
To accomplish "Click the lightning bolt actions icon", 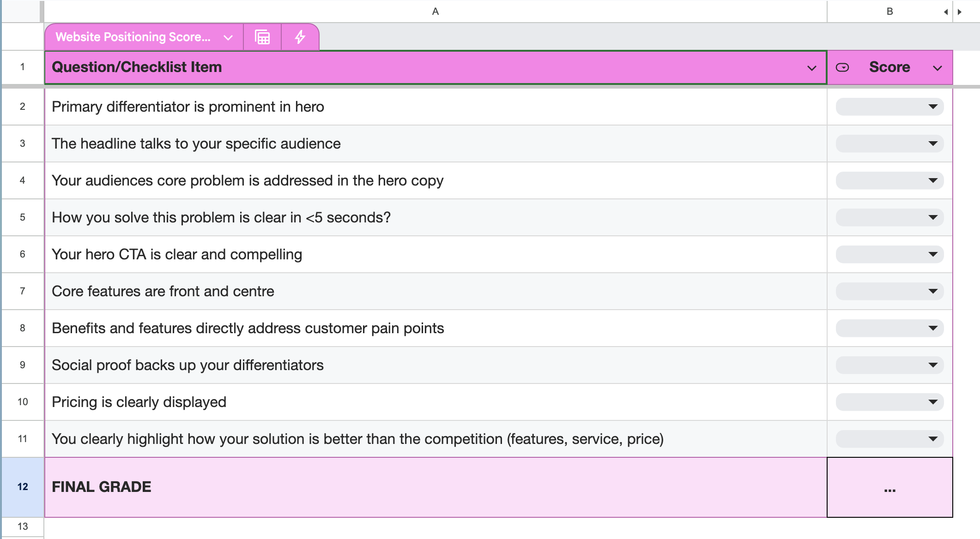I will tap(300, 37).
